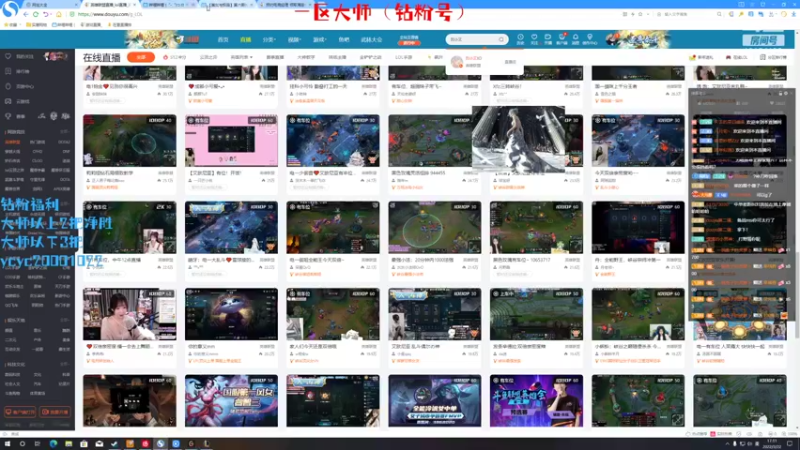This screenshot has width=800, height=450.
Task: Open the watch history clock icon
Action: tap(520, 39)
